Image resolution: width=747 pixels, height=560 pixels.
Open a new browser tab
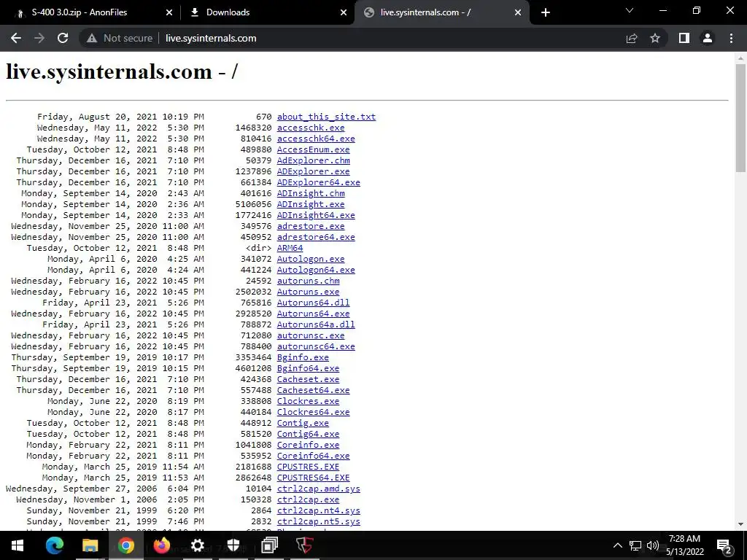[x=546, y=12]
